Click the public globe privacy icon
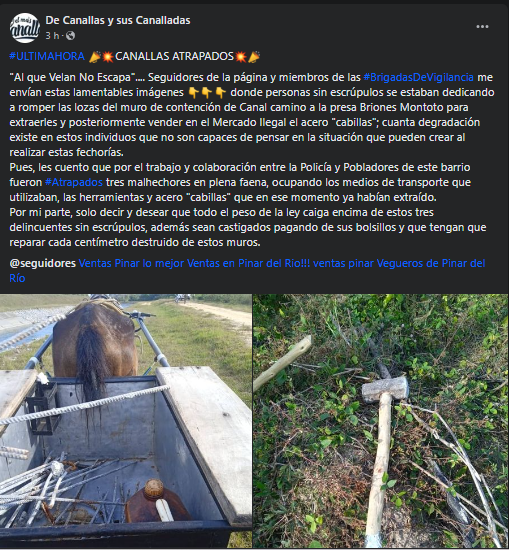The width and height of the screenshot is (509, 550). (71, 36)
